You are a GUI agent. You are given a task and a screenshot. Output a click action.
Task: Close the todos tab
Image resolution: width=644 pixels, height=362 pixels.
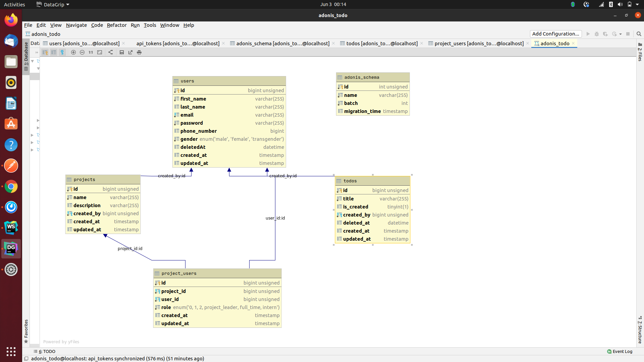[422, 44]
